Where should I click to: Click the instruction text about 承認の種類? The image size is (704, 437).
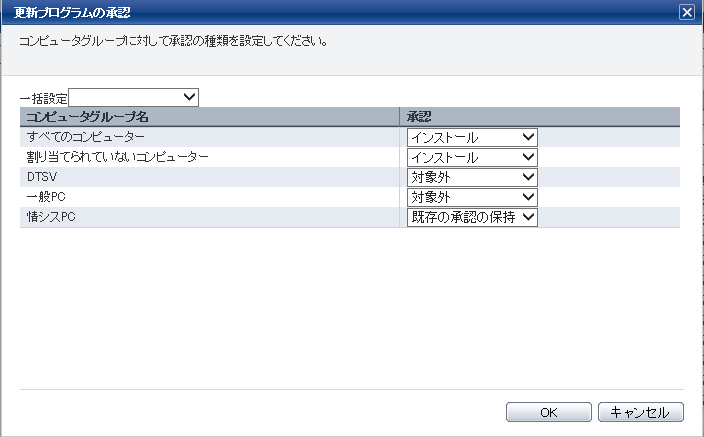173,41
